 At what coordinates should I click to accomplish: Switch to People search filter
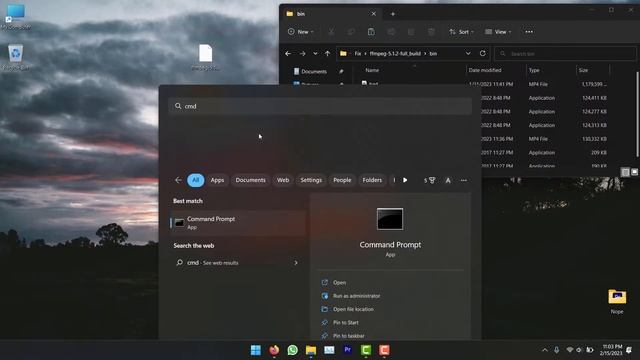pos(342,180)
